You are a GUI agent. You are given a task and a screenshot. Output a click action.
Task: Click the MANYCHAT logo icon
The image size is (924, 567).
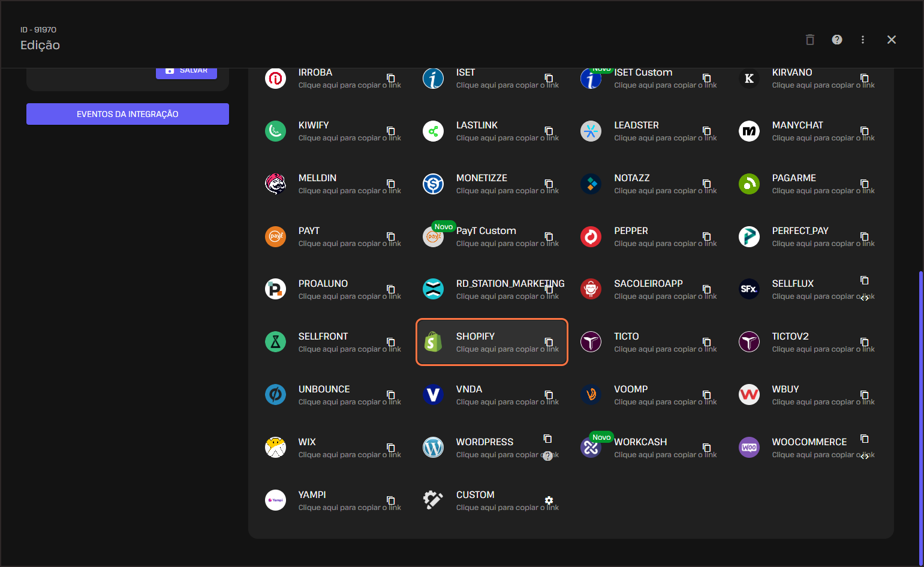tap(749, 131)
